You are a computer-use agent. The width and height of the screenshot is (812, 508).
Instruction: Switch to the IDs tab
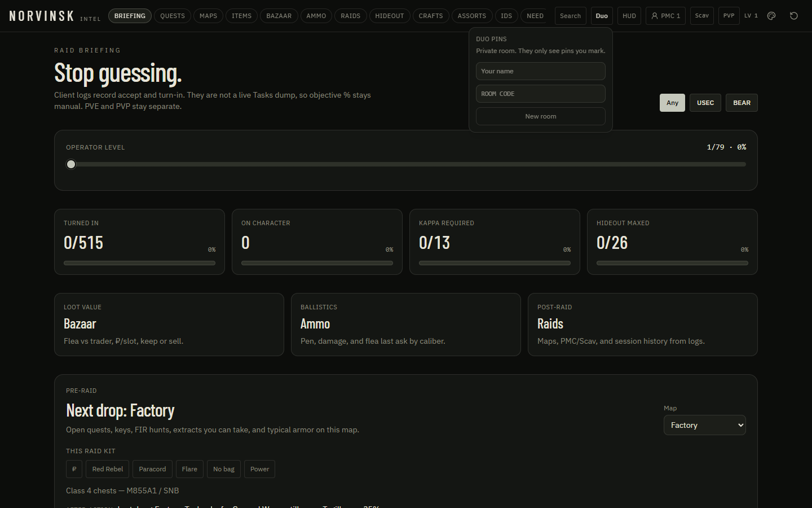click(x=506, y=16)
